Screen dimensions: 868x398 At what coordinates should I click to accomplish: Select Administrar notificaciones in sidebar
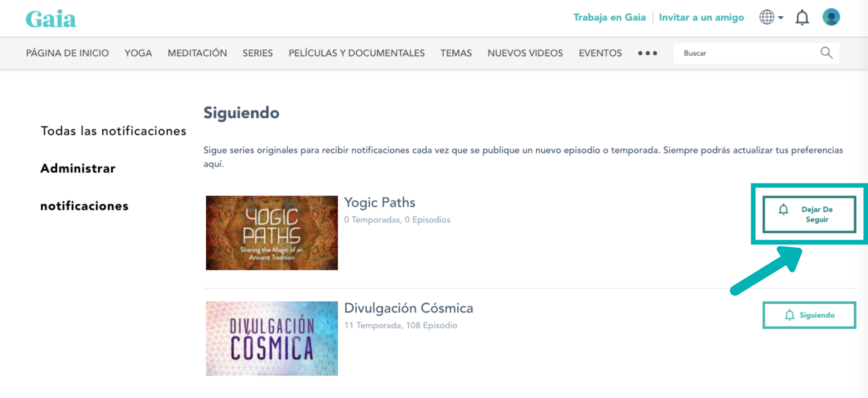pos(84,187)
